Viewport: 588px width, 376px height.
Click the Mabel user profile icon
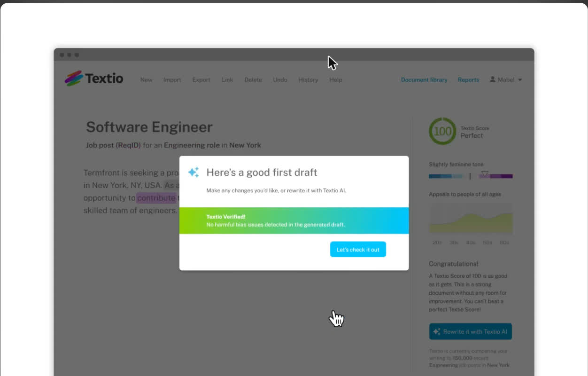click(x=493, y=79)
